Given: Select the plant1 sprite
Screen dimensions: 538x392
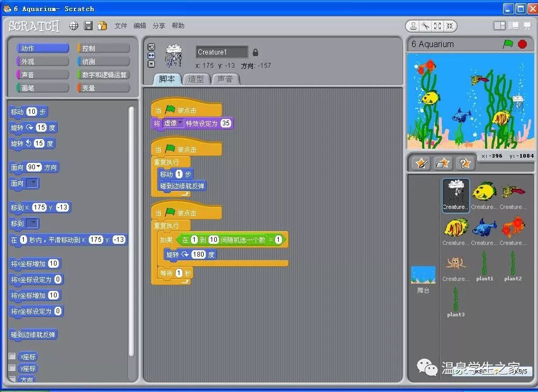Looking at the screenshot, I should click(x=484, y=267).
